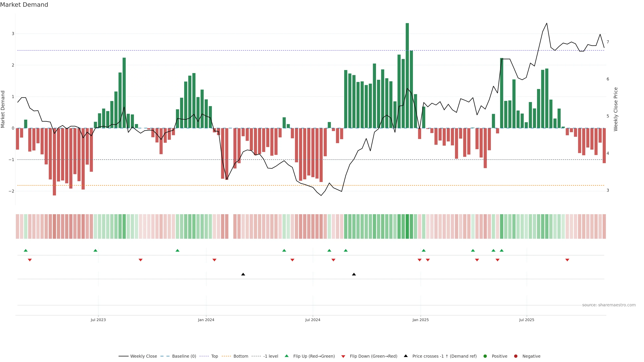
Task: Click the Market Demand chart title
Action: (24, 5)
